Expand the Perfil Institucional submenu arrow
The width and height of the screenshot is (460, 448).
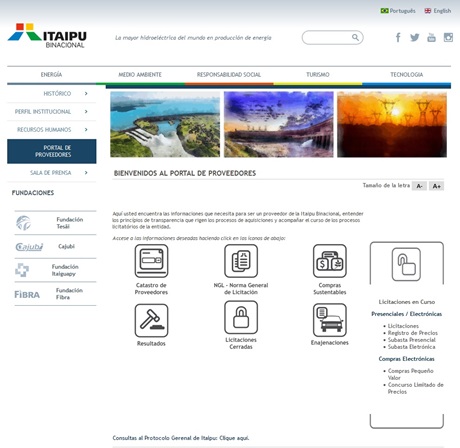coord(86,111)
